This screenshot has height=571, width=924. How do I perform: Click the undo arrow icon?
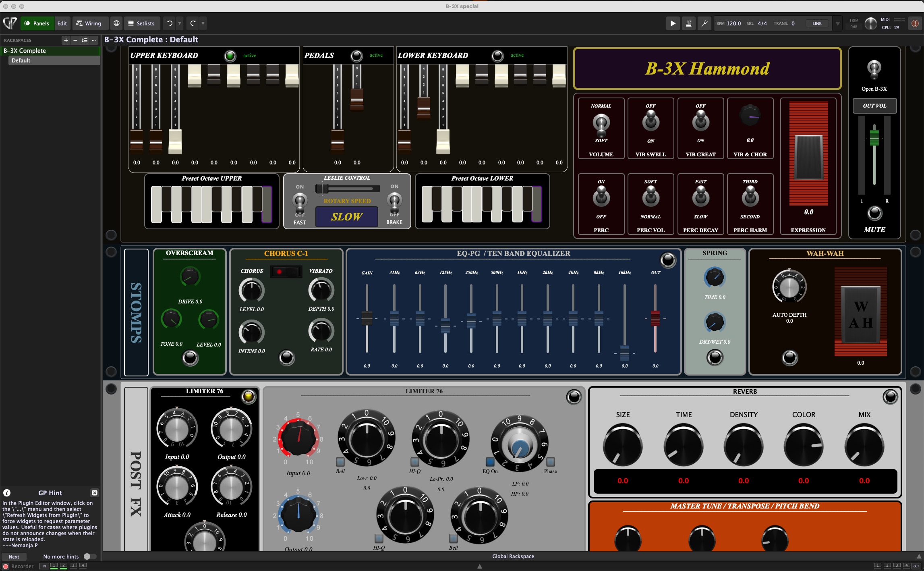(170, 23)
